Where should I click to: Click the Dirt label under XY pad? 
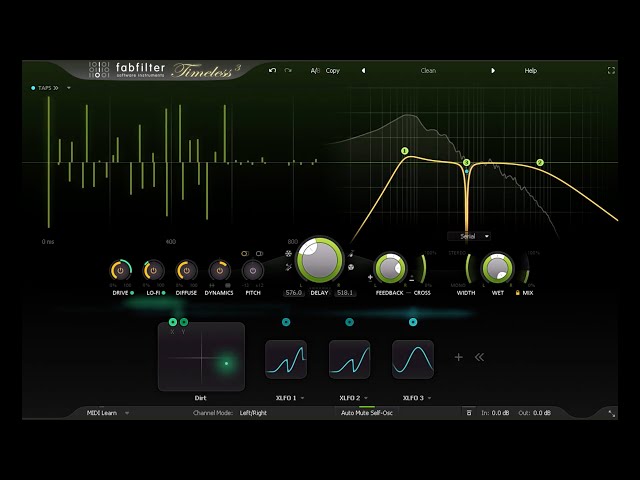[x=200, y=398]
